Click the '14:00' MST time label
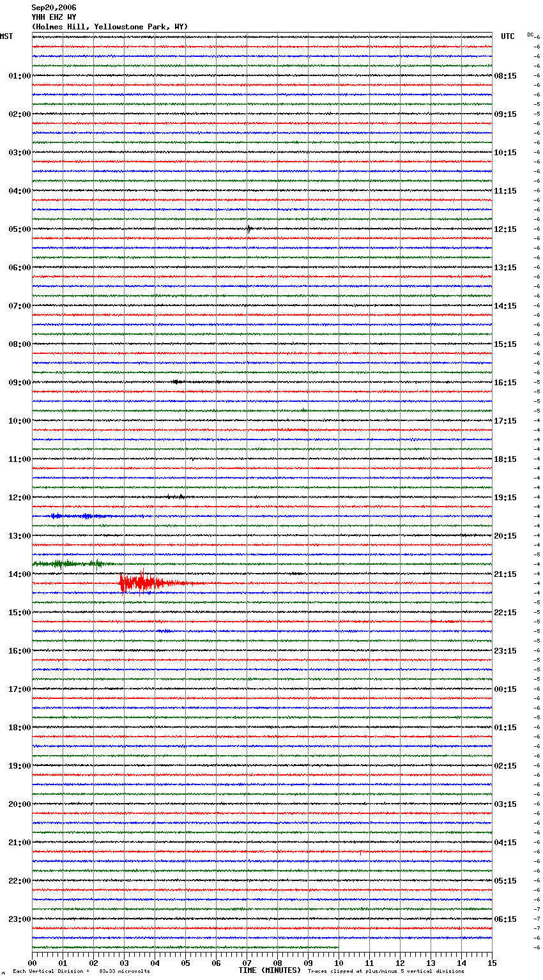This screenshot has height=980, width=543. (x=20, y=574)
